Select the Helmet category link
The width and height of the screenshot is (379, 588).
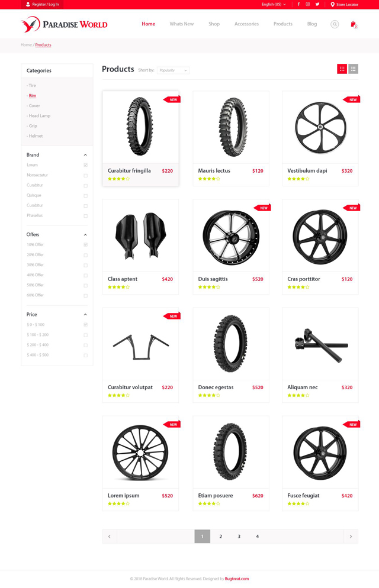click(x=34, y=136)
